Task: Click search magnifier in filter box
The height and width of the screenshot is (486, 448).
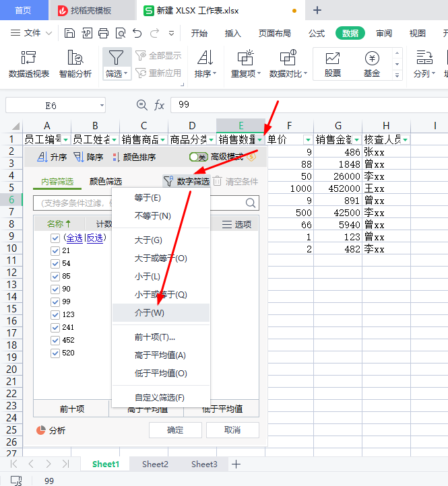Action: tap(251, 203)
